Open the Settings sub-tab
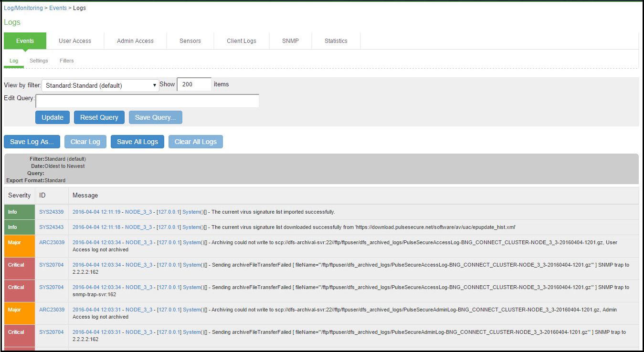 click(38, 61)
